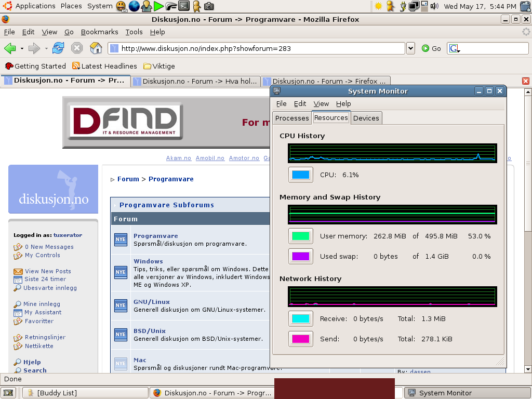
Task: Switch to the Processes tab
Action: pos(292,118)
